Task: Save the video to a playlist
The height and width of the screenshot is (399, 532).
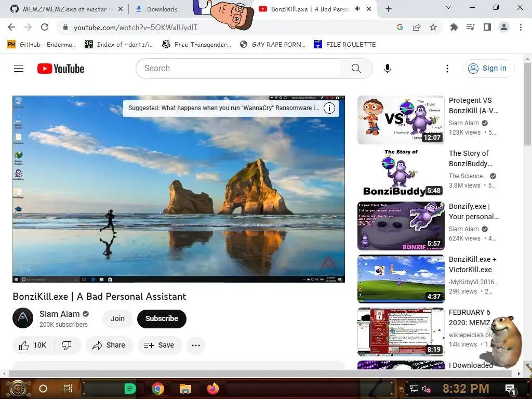Action: click(x=159, y=345)
